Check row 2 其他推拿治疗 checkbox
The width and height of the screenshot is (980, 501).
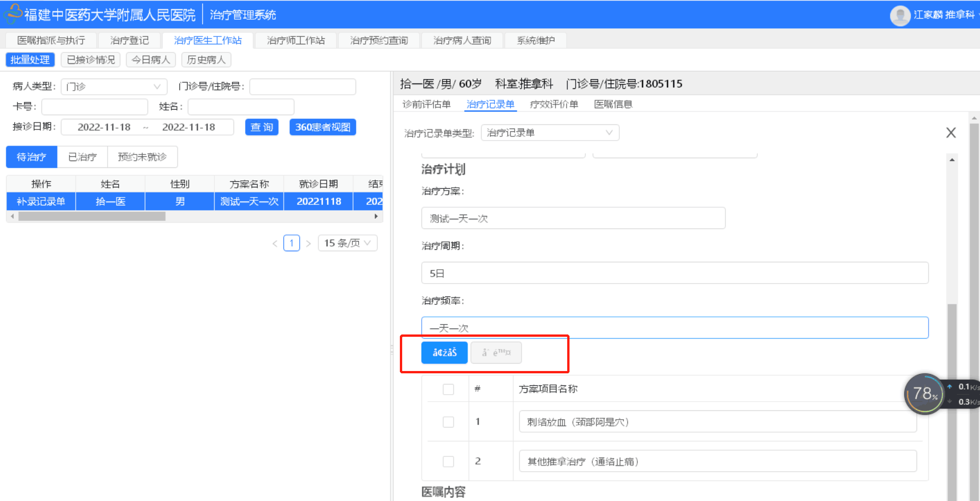tap(448, 461)
